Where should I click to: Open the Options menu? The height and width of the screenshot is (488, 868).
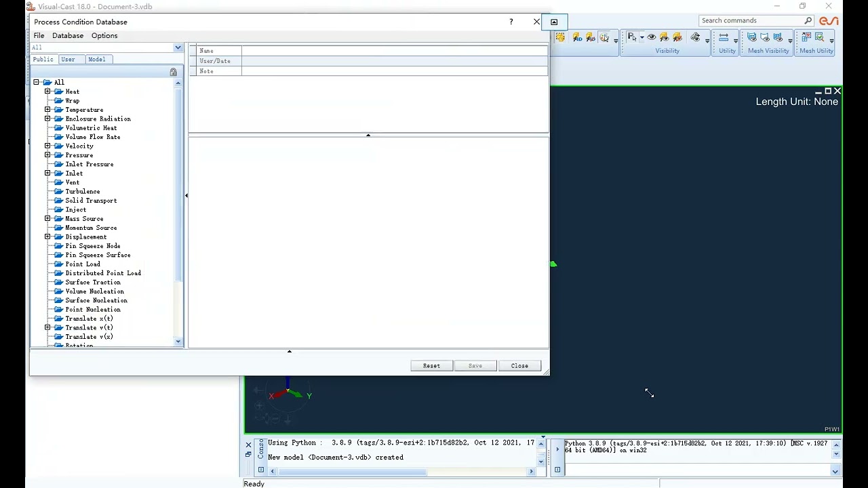(104, 35)
